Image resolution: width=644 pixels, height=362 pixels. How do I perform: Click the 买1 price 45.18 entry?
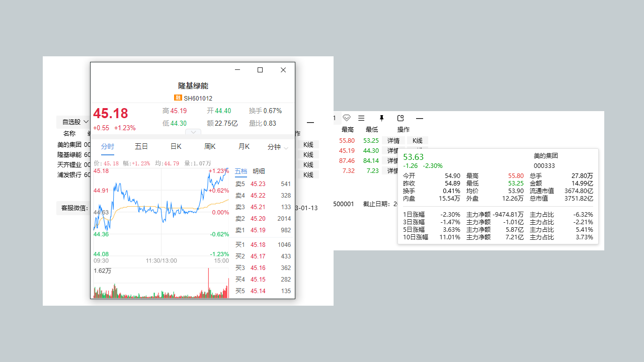260,244
